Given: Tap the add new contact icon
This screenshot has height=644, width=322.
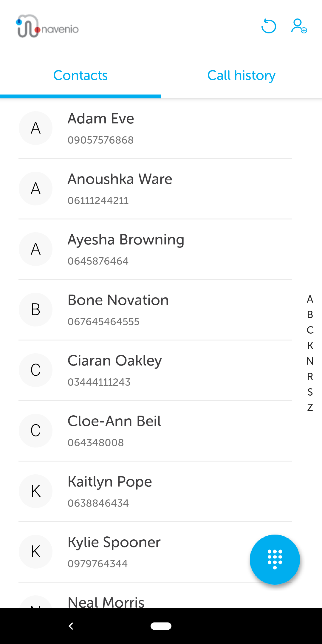Looking at the screenshot, I should pos(299,26).
